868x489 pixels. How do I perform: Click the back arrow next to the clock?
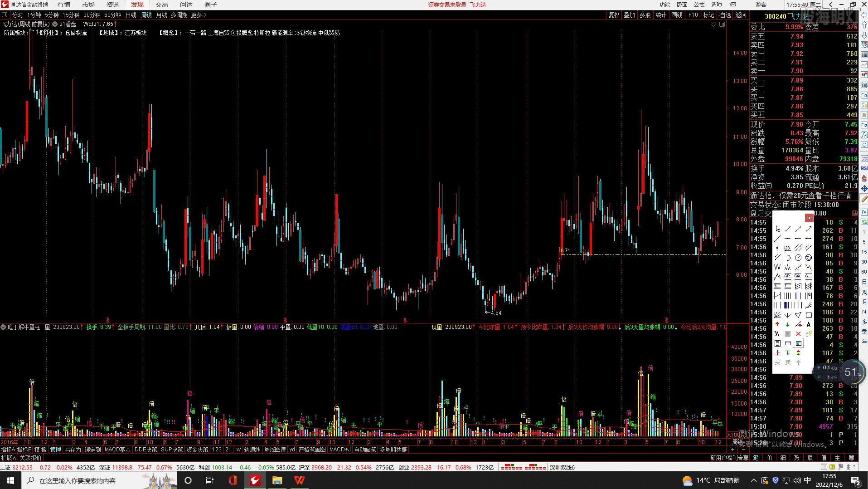point(830,5)
